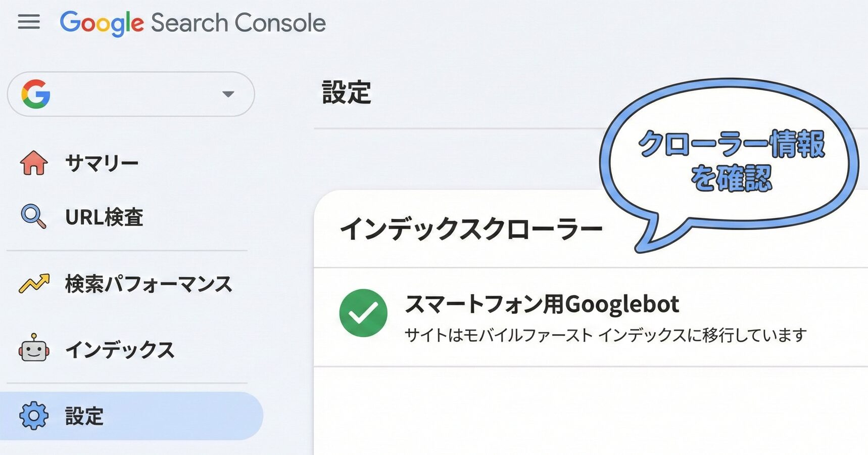The width and height of the screenshot is (868, 455).
Task: Click the クローラー情報を確認 speech bubble
Action: (731, 160)
